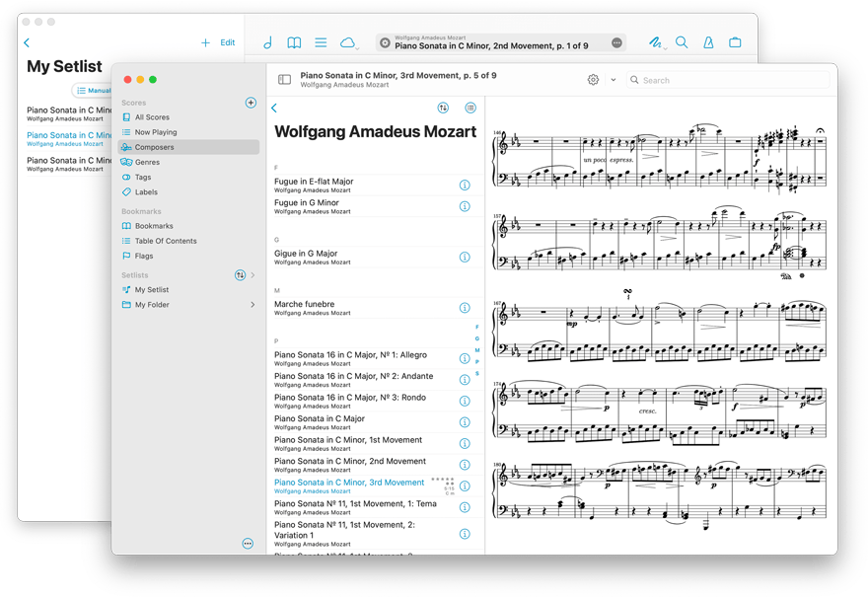Toggle the Manual sort option in My Setlist

tap(93, 90)
